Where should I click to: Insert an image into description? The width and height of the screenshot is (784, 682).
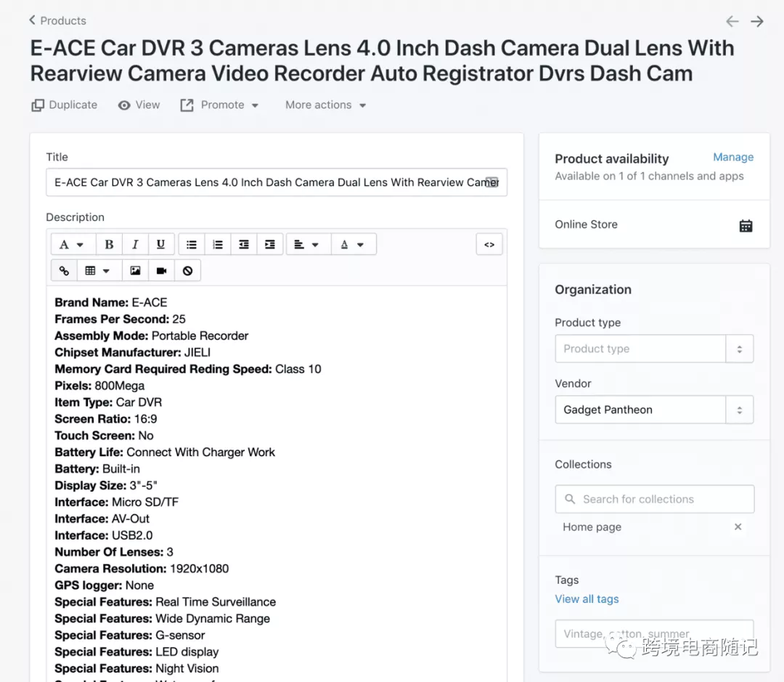click(135, 271)
